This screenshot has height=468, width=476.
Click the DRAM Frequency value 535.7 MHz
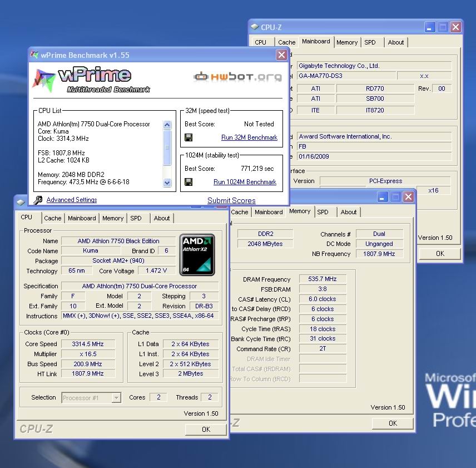323,279
